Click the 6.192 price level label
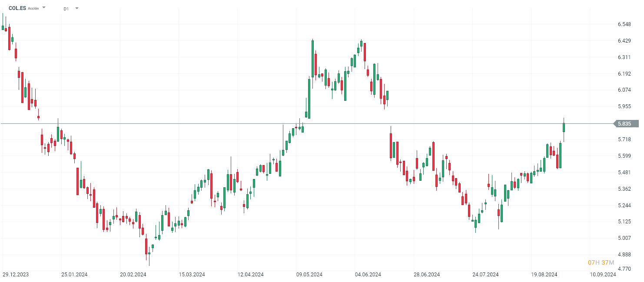The image size is (644, 282). coord(624,74)
